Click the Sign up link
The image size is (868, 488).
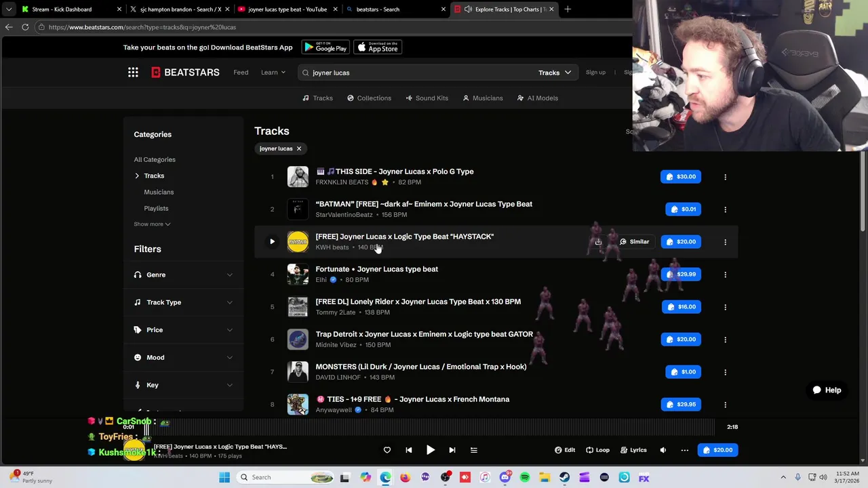(x=595, y=73)
